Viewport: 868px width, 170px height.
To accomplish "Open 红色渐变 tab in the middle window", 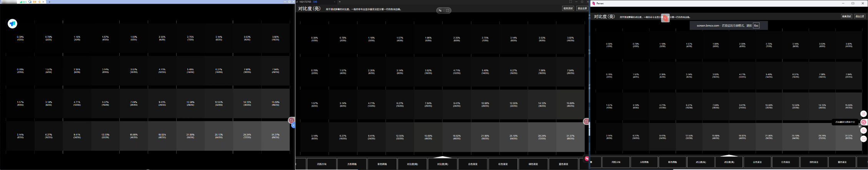I will (x=503, y=164).
